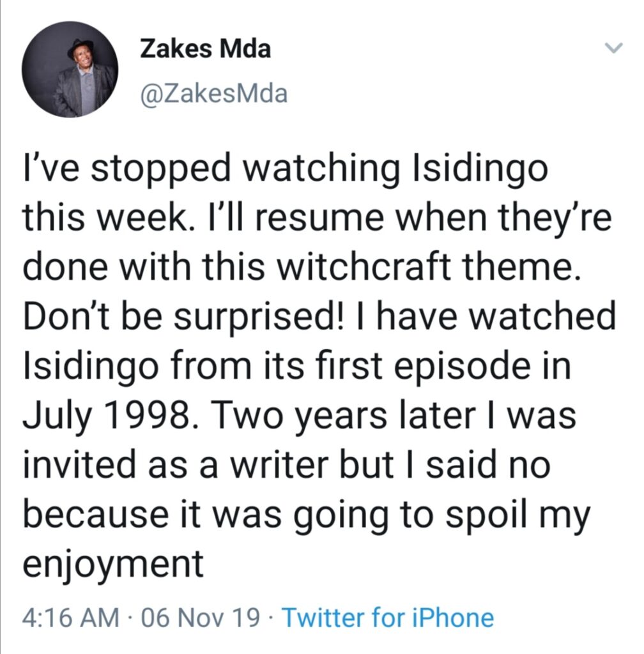The width and height of the screenshot is (644, 654).
Task: Open the @ZakesMda handle link
Action: point(214,93)
